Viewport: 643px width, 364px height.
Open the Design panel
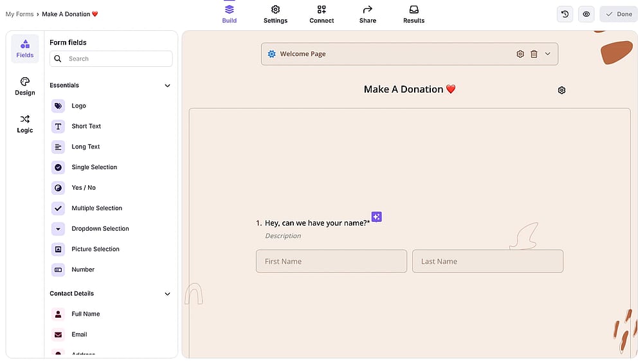[x=25, y=87]
